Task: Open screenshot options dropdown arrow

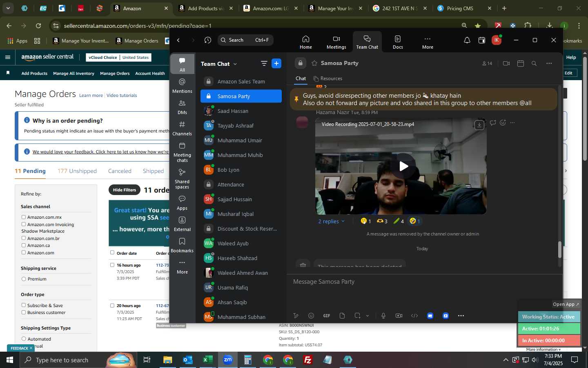Action: point(367,316)
